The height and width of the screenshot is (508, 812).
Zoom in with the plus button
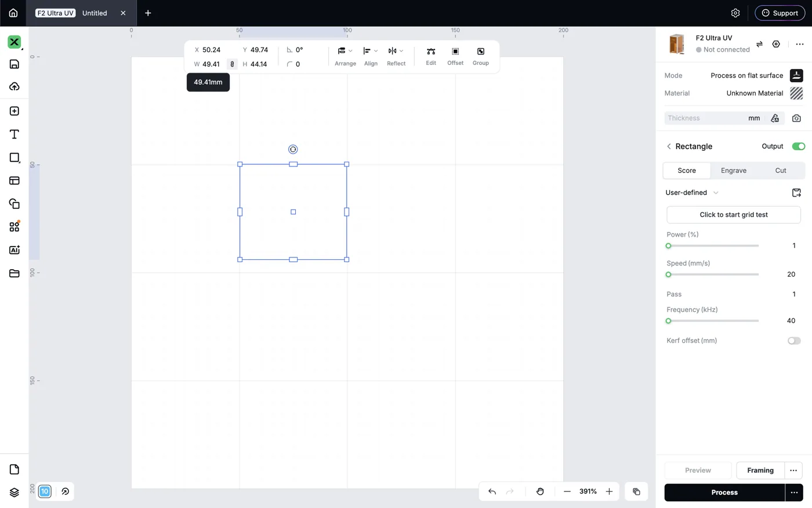point(609,492)
